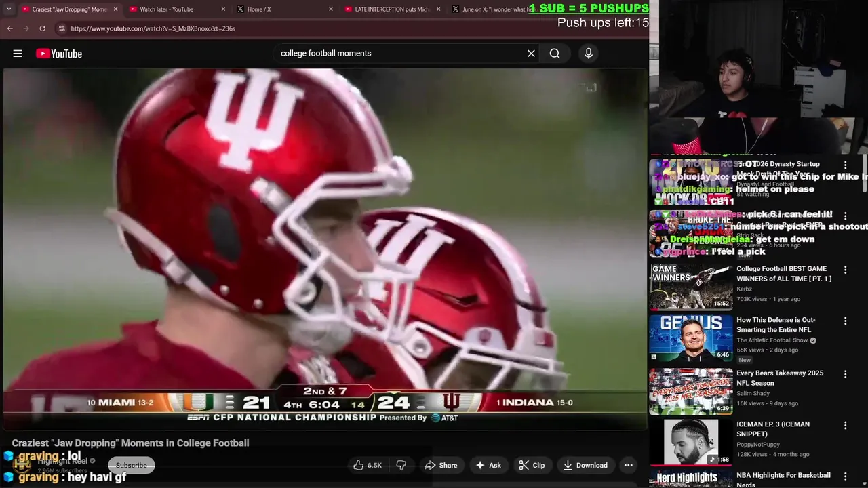This screenshot has width=868, height=488.
Task: Click the Download button
Action: (x=585, y=465)
